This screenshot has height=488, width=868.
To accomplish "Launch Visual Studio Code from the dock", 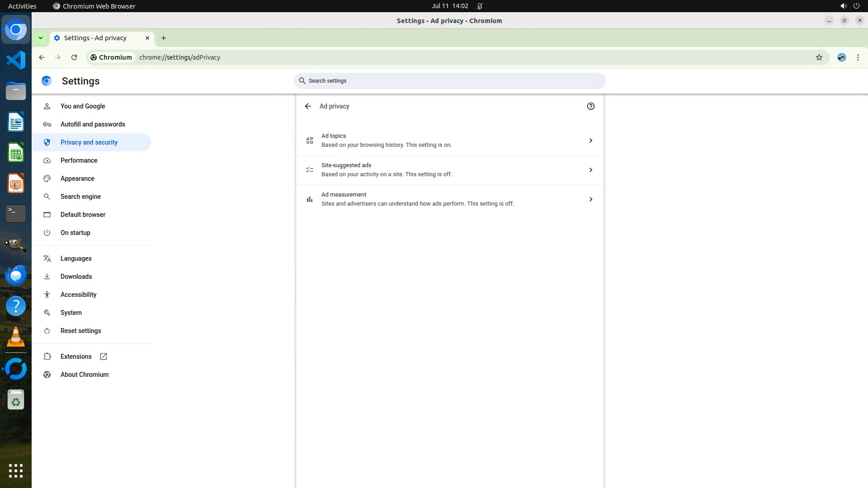I will [x=16, y=60].
